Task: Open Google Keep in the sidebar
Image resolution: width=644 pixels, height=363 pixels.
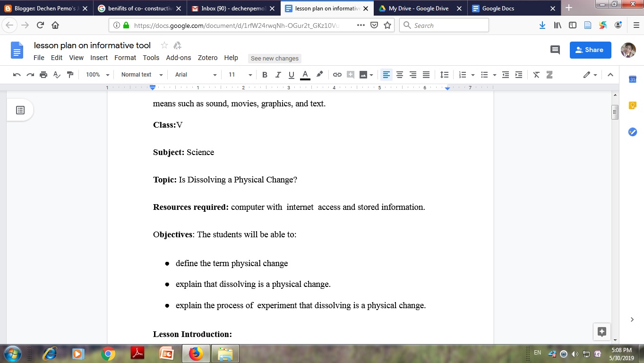Action: (633, 105)
